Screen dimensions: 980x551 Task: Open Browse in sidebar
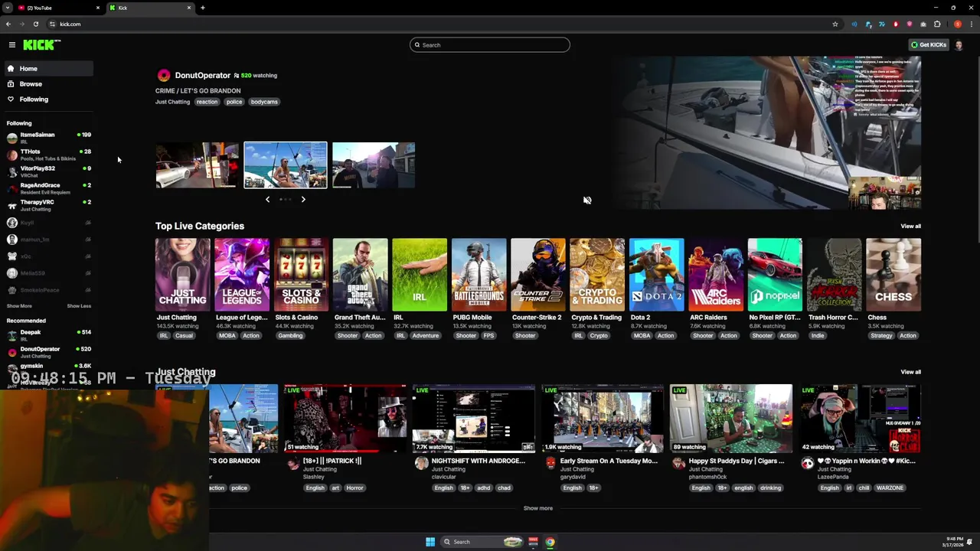[49, 84]
